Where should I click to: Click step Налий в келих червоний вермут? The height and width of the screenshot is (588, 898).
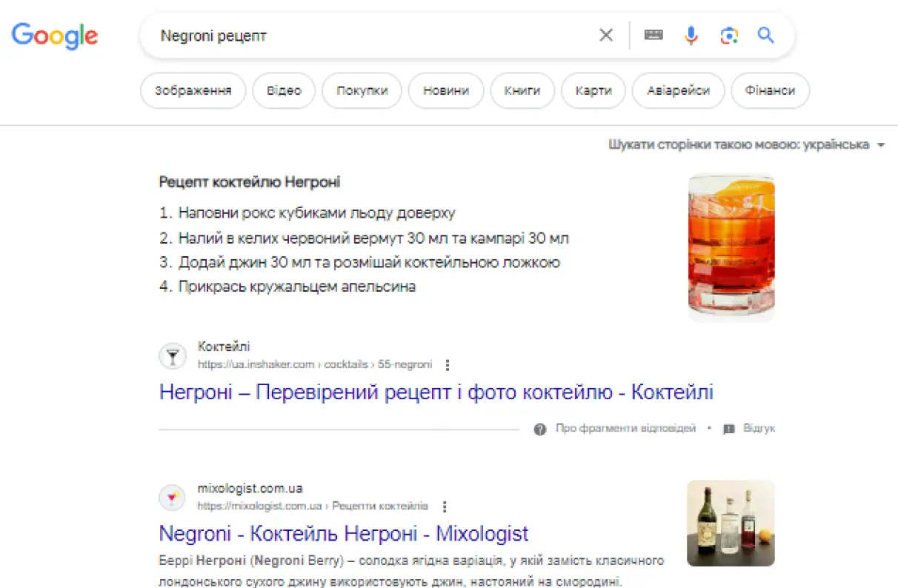(373, 238)
